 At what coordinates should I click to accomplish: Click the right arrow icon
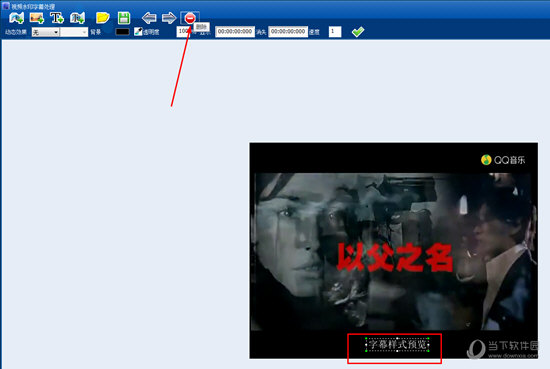click(169, 18)
